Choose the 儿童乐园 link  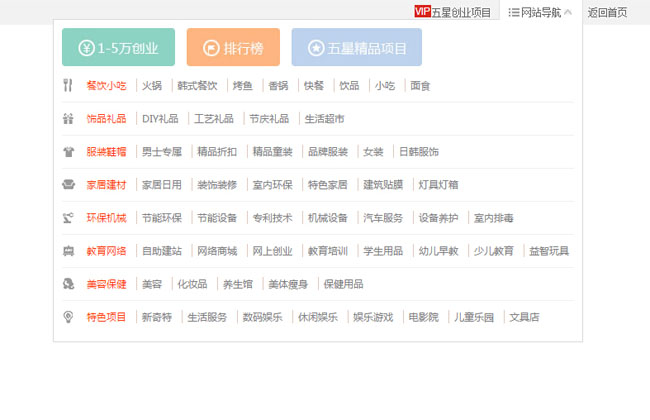[x=474, y=317]
